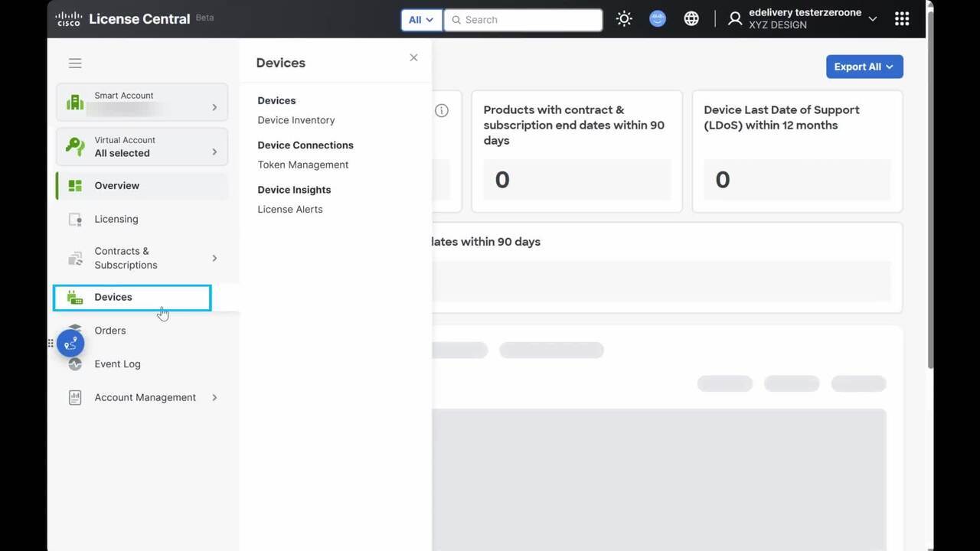Click the Virtual Account key icon
Screen dimensions: 980x551
[x=75, y=146]
